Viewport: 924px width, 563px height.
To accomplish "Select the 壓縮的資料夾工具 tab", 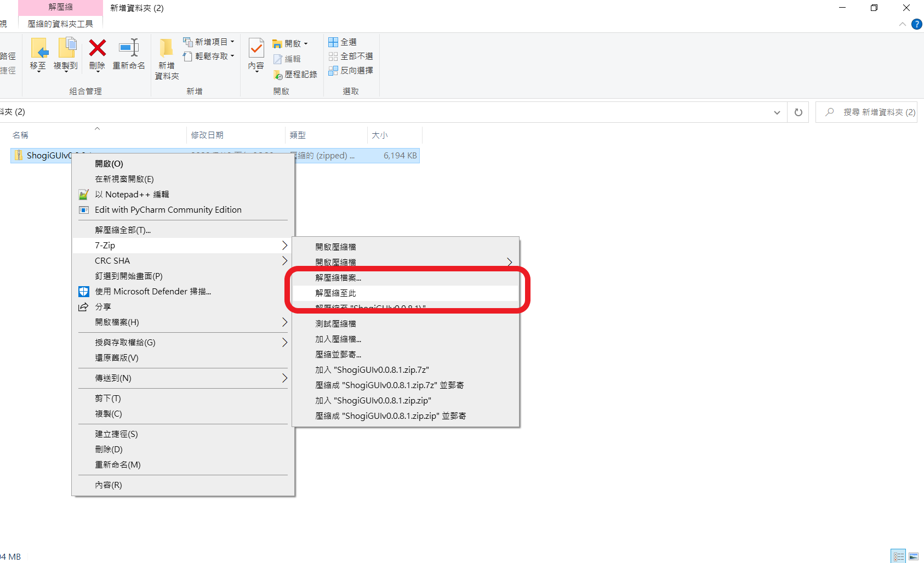I will [60, 24].
